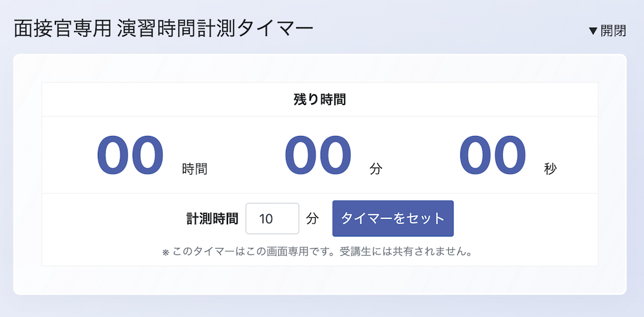
Task: Click the first zero of hours display
Action: (113, 156)
